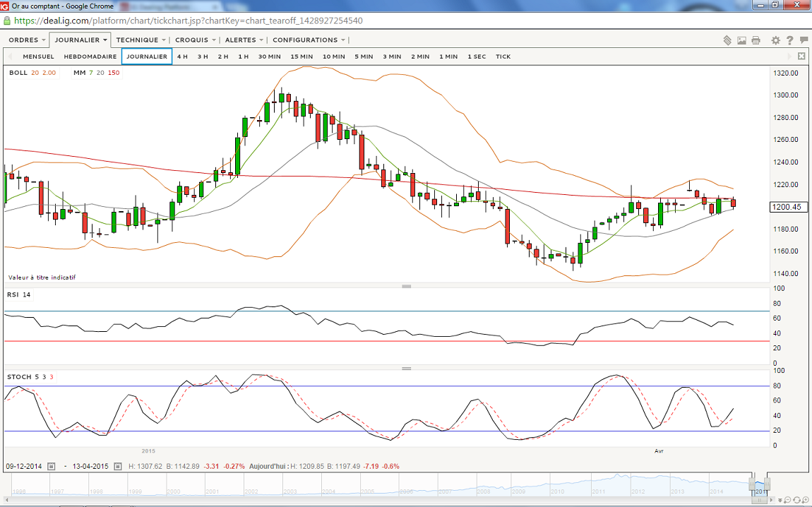Save chart as image icon
Viewport: 812px width, 507px height.
click(741, 40)
